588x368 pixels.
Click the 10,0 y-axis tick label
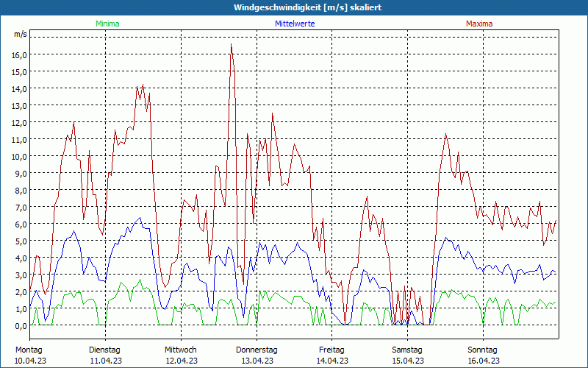(x=20, y=156)
